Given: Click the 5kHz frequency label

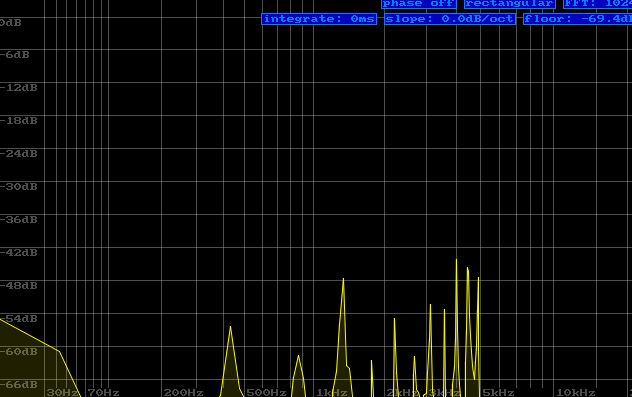Looking at the screenshot, I should (x=498, y=393).
